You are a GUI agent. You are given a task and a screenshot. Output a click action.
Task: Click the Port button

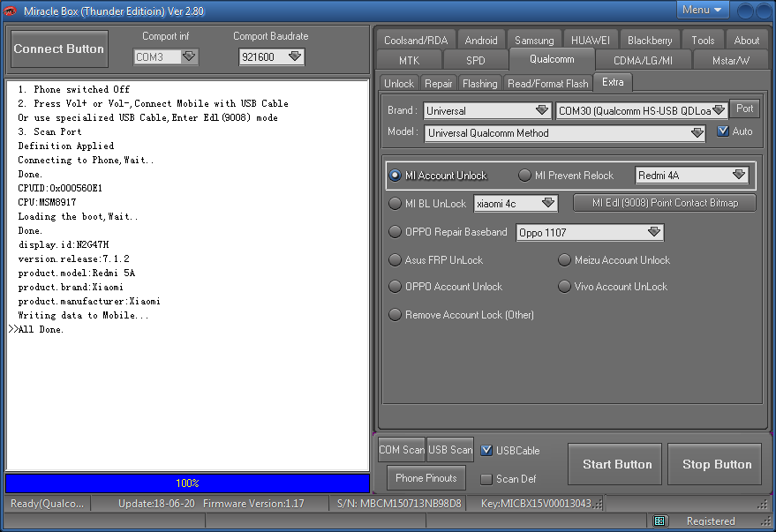[744, 109]
